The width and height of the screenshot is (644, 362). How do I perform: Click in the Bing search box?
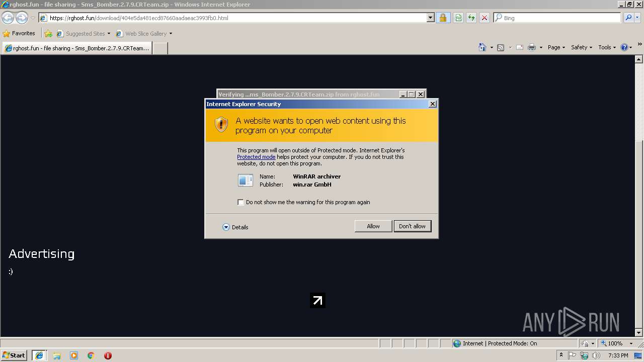557,18
